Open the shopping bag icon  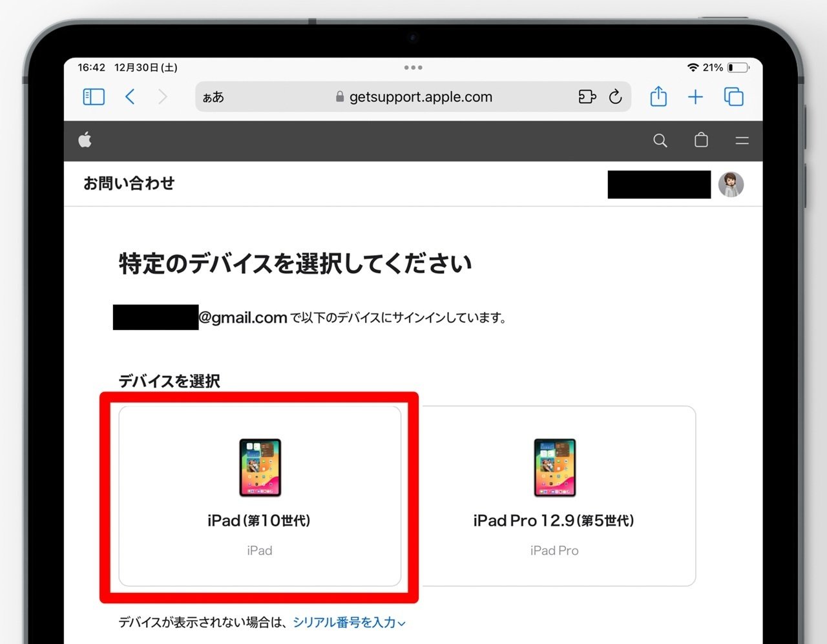[701, 140]
